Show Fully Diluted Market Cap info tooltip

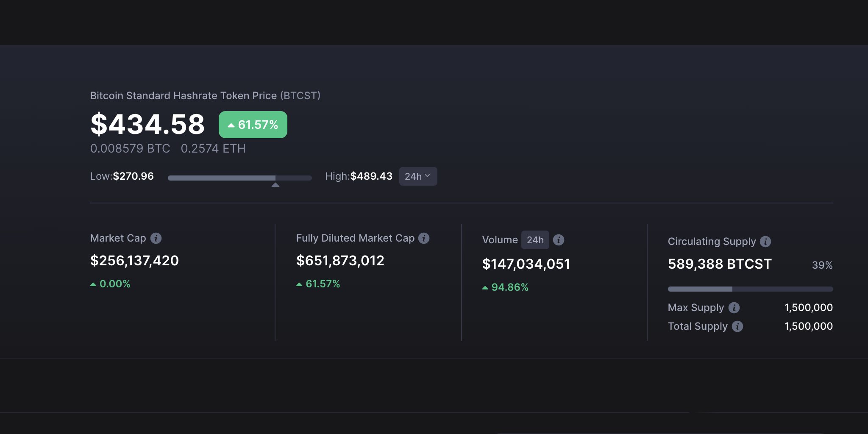click(424, 238)
